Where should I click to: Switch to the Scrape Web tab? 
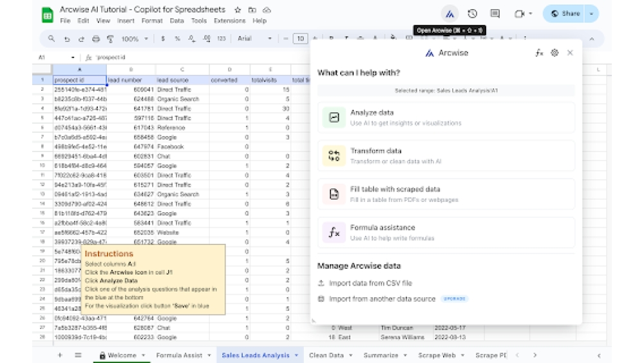click(x=437, y=355)
